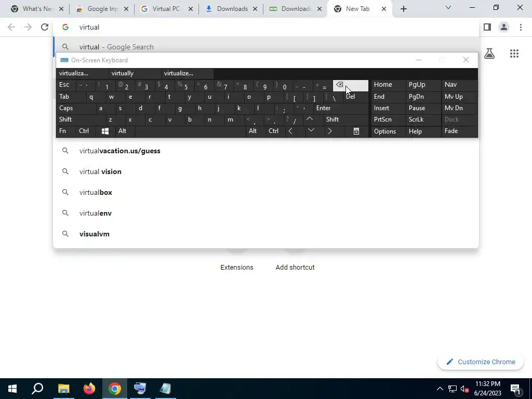
Task: Click the Esc key on keyboard
Action: click(65, 85)
